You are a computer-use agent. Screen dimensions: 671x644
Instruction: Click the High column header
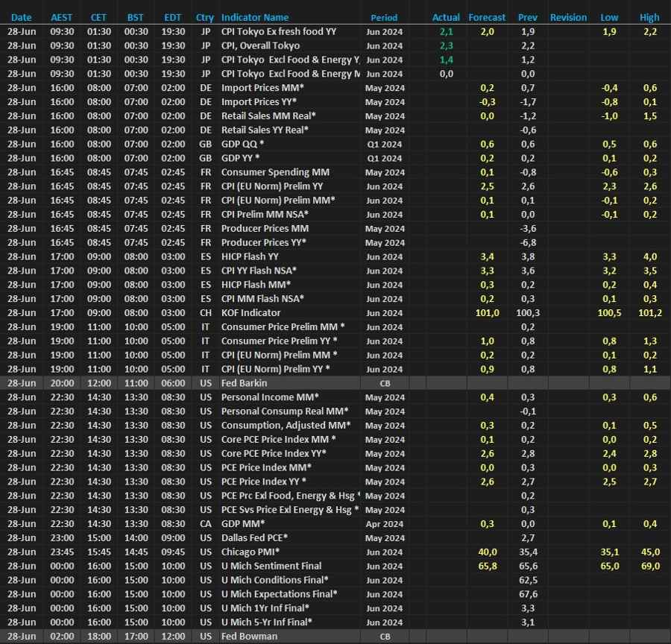[649, 18]
